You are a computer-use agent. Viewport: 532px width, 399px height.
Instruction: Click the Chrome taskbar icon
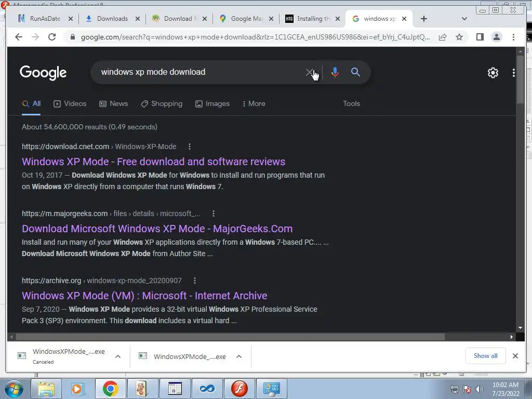pyautogui.click(x=111, y=389)
